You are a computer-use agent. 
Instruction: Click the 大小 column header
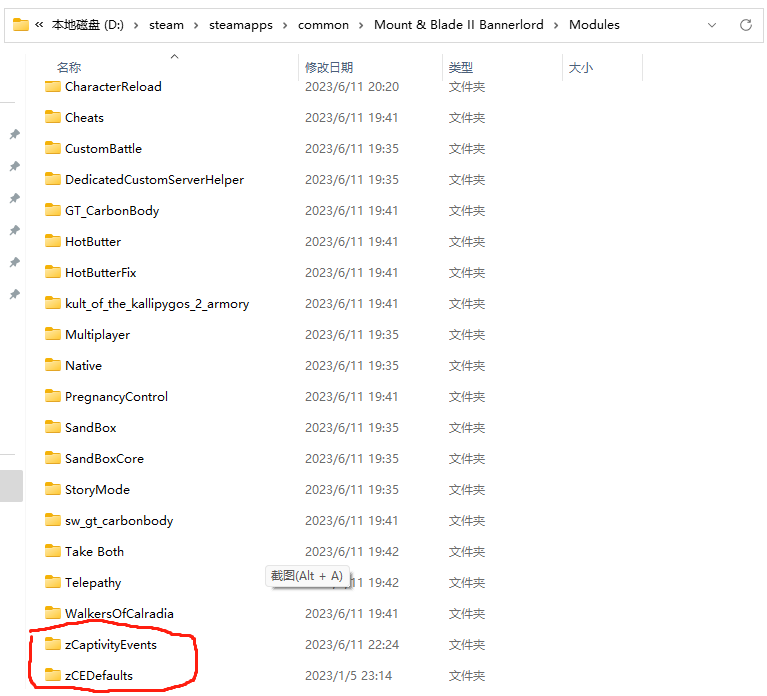(x=580, y=68)
